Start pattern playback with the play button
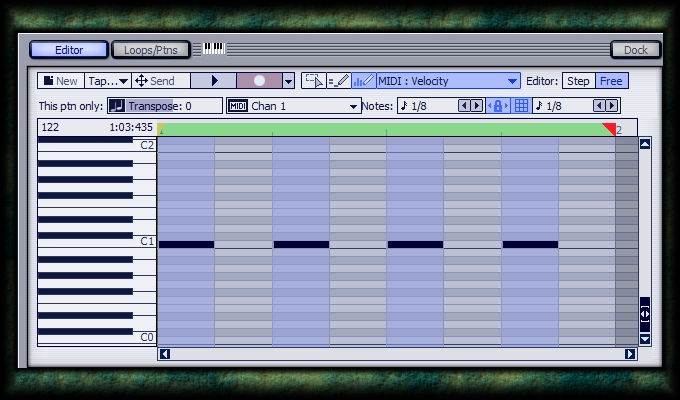 point(214,81)
